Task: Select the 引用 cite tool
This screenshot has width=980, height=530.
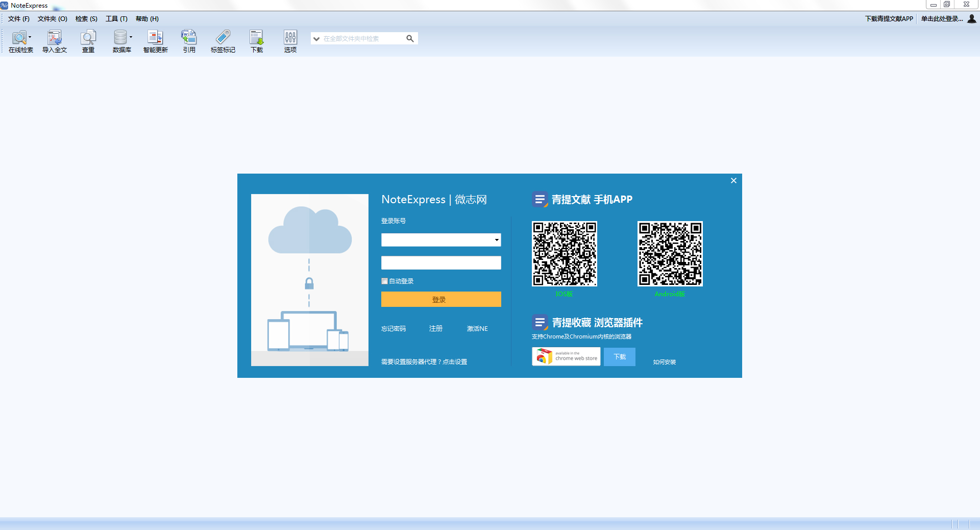Action: [189, 41]
